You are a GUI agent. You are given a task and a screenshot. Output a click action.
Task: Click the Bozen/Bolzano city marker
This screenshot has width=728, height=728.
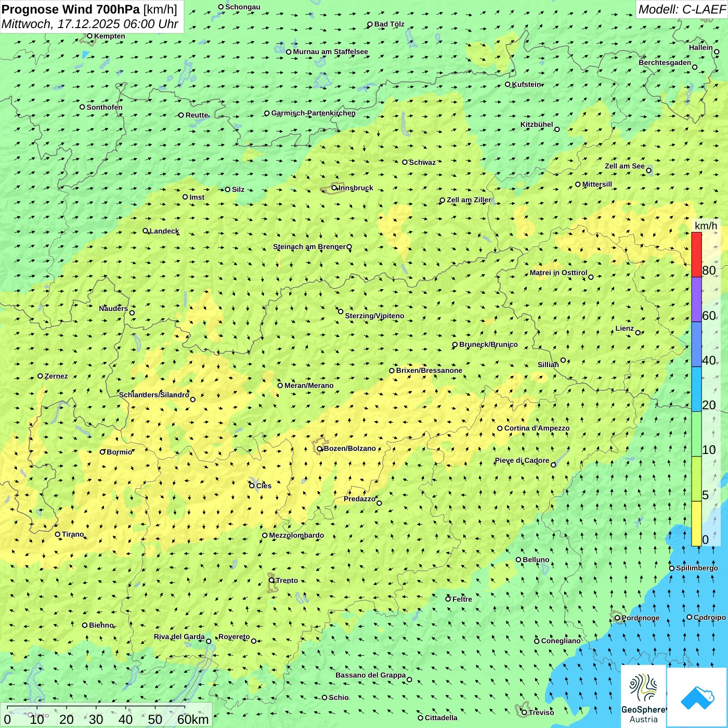click(320, 449)
